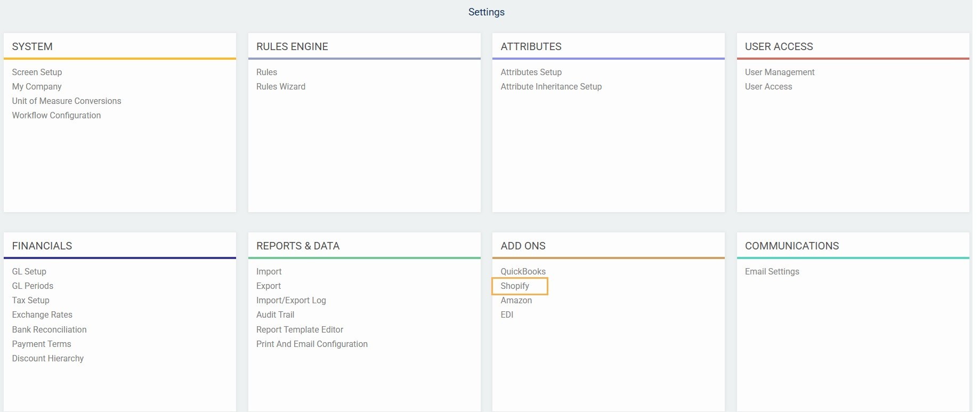Screen dimensions: 980x412
Task: Click Attributes Setup
Action: (531, 72)
